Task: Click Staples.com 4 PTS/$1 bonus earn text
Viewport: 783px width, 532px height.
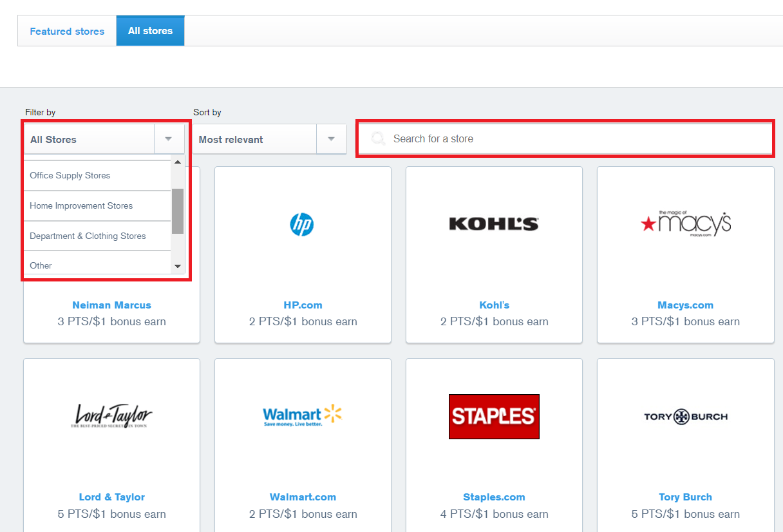Action: pyautogui.click(x=495, y=514)
